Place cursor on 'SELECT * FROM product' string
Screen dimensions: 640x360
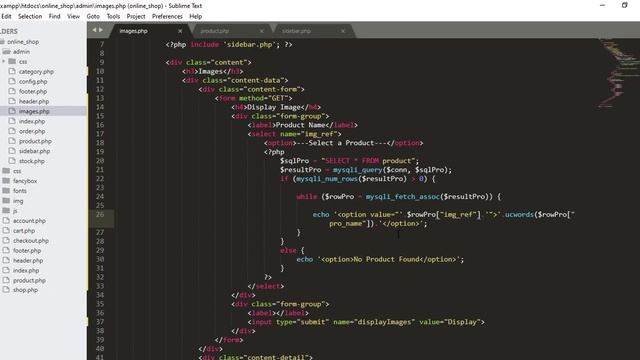(370, 161)
